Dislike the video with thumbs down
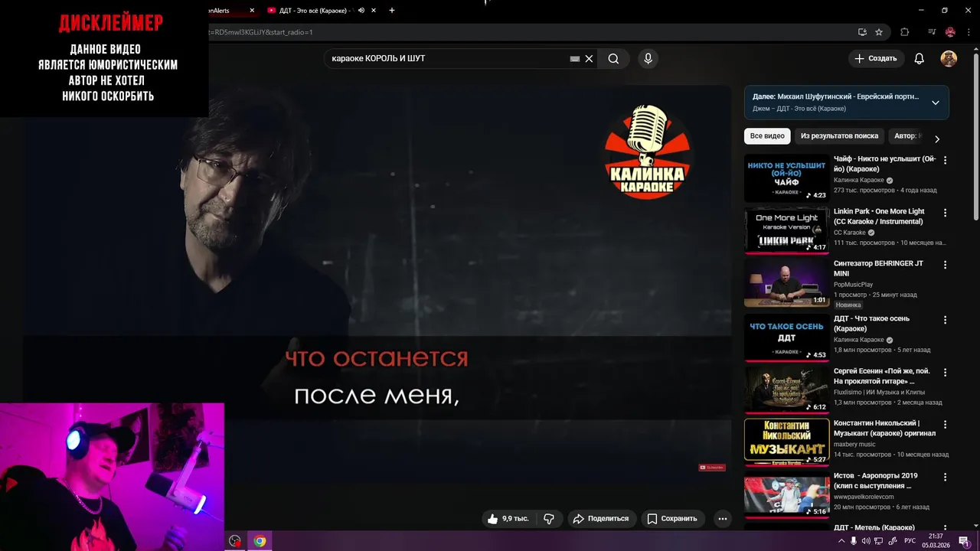 coord(549,518)
